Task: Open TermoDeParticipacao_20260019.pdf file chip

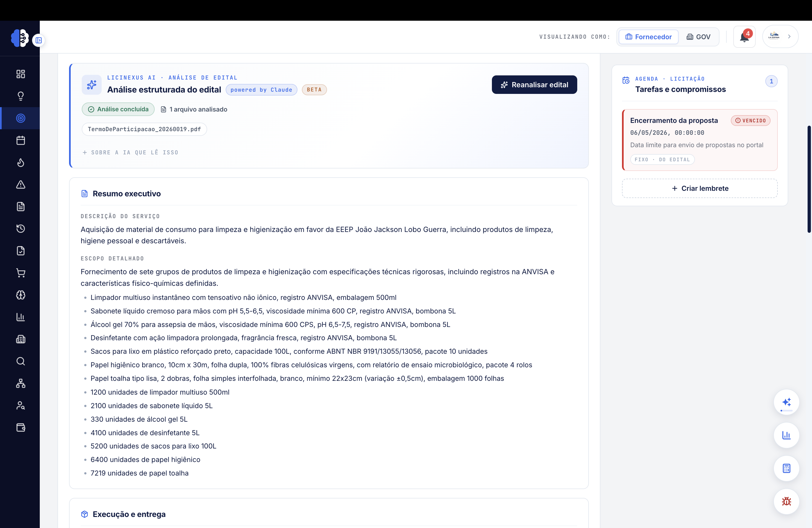Action: pos(144,129)
